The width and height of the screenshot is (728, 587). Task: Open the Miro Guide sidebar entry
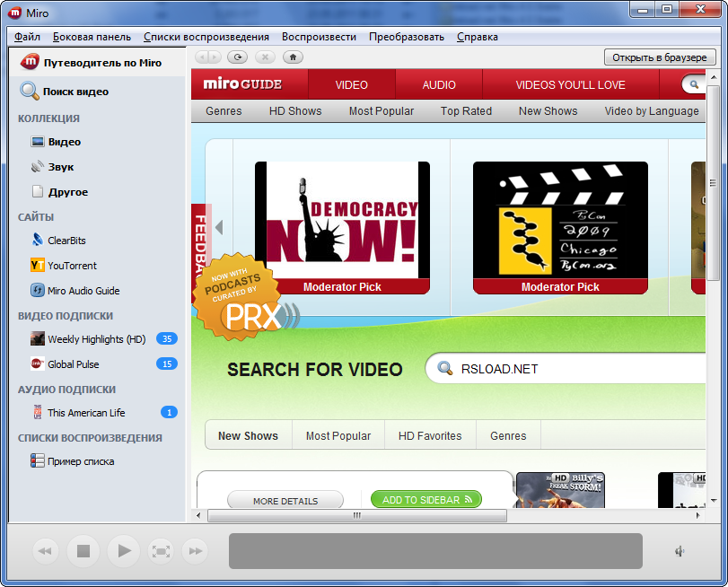[97, 62]
